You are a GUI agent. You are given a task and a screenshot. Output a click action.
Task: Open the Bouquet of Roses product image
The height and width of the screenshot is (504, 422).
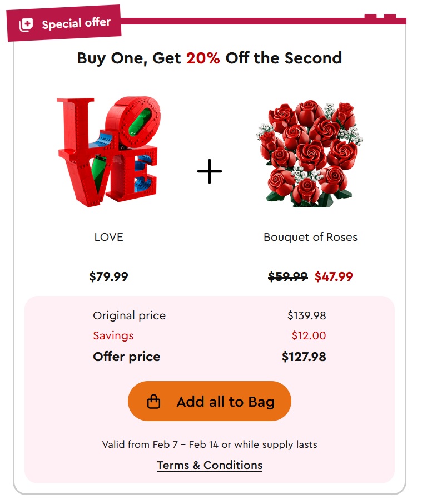pyautogui.click(x=309, y=153)
